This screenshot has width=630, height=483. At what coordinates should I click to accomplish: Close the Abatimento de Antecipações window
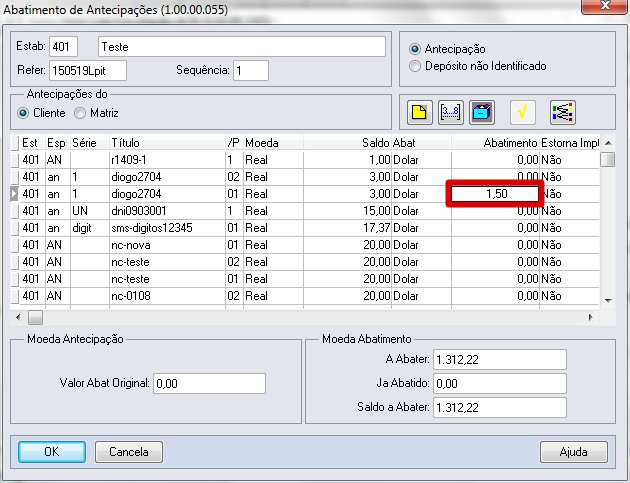(x=604, y=6)
